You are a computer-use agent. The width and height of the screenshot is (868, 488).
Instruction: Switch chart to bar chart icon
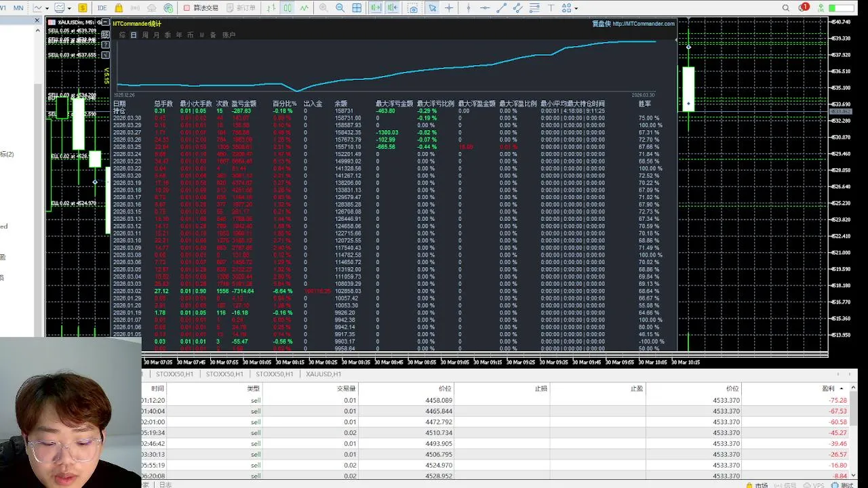272,8
